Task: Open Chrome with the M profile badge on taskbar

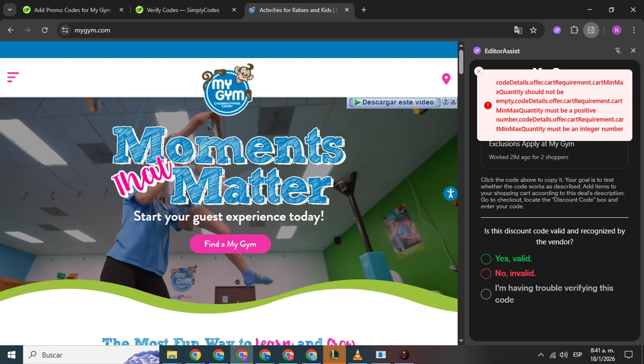Action: [218, 355]
